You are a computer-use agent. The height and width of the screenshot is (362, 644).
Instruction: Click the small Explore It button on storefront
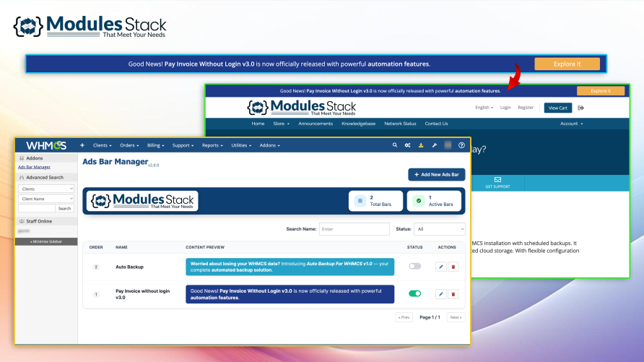601,91
